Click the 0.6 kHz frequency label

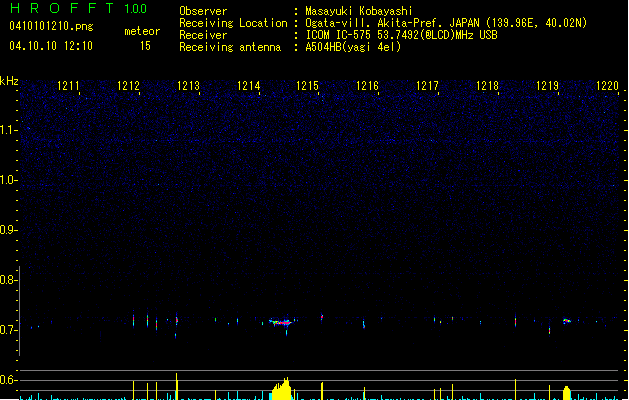8,380
